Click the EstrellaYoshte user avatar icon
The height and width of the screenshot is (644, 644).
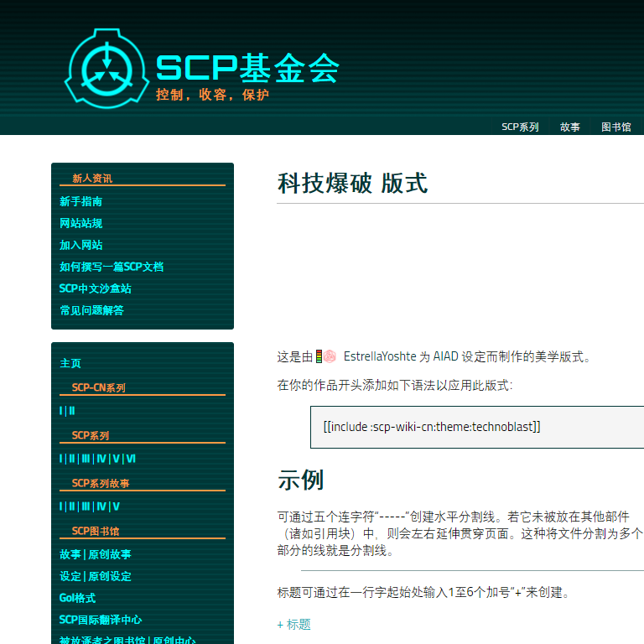click(330, 356)
